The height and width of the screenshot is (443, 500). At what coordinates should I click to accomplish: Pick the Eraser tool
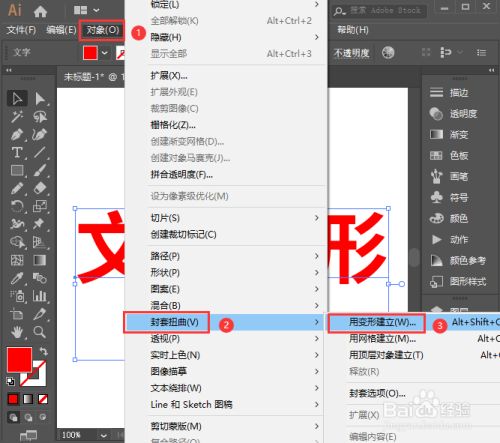coord(40,188)
